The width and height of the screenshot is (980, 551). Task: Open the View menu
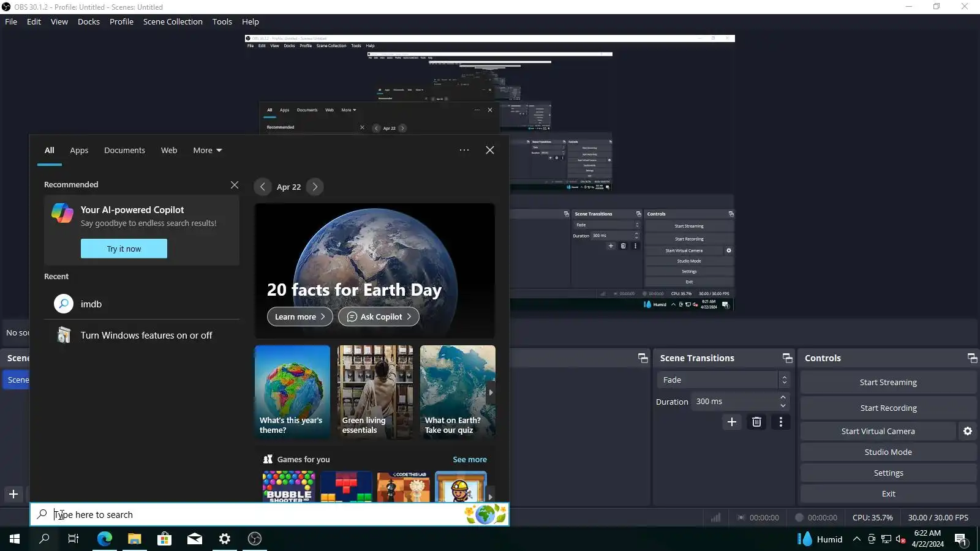pos(59,21)
